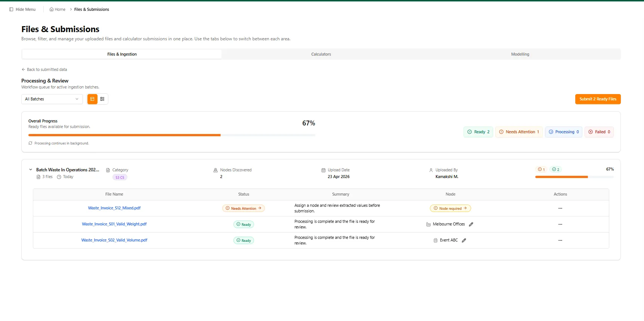
Task: Go to Home breadcrumb
Action: [x=58, y=9]
